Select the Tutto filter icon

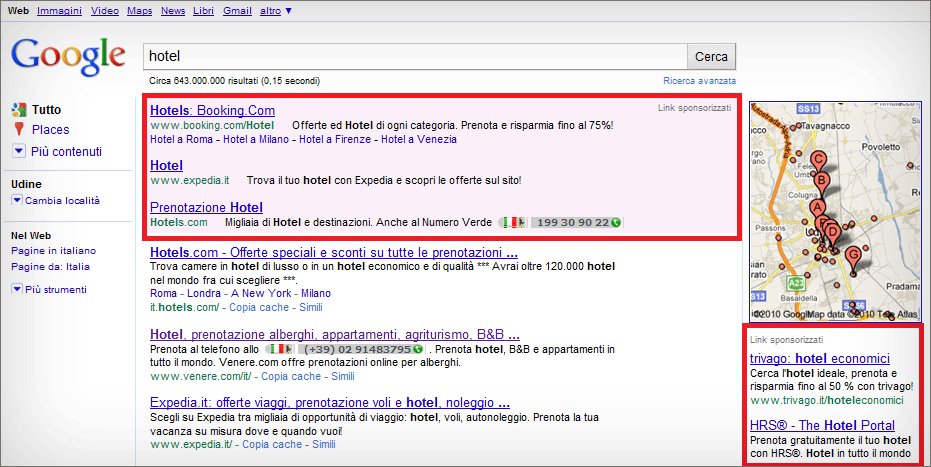tap(18, 110)
